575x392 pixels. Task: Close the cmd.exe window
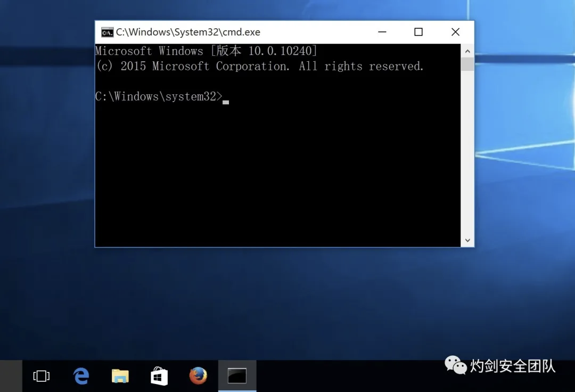click(455, 32)
